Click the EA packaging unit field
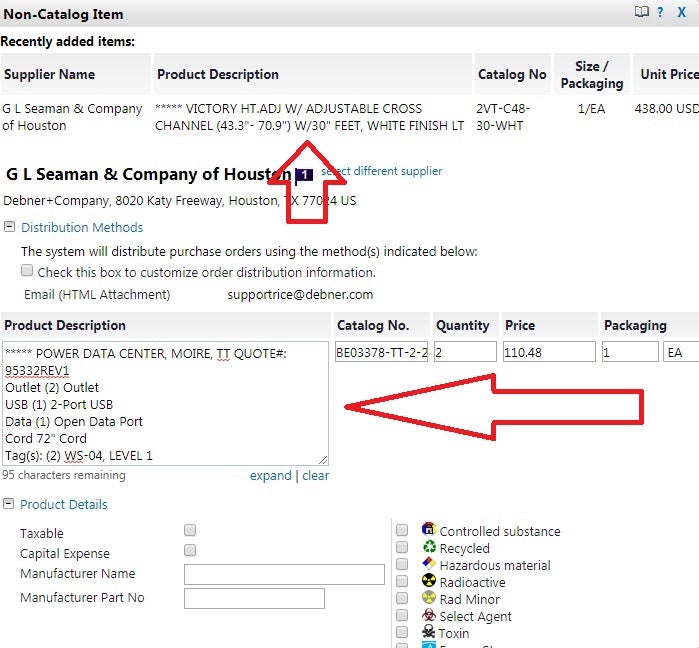Viewport: 699px width, 648px height. (681, 352)
